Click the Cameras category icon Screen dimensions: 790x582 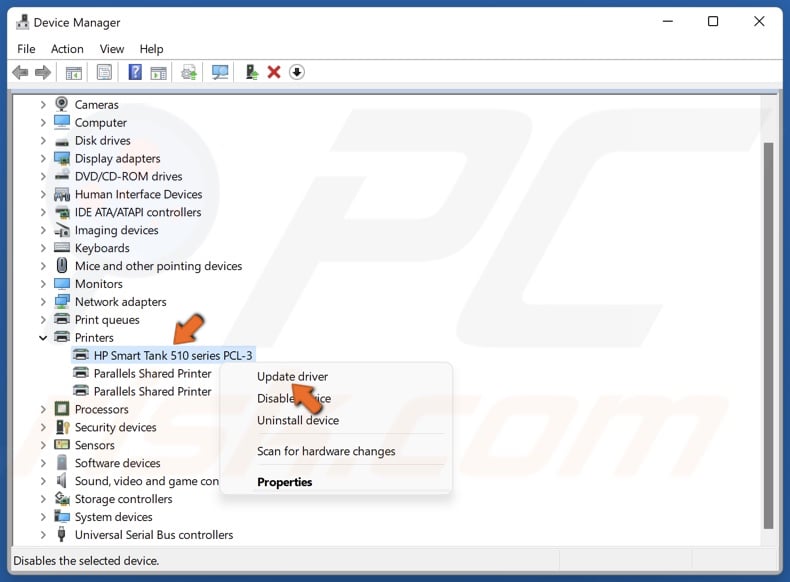[61, 104]
